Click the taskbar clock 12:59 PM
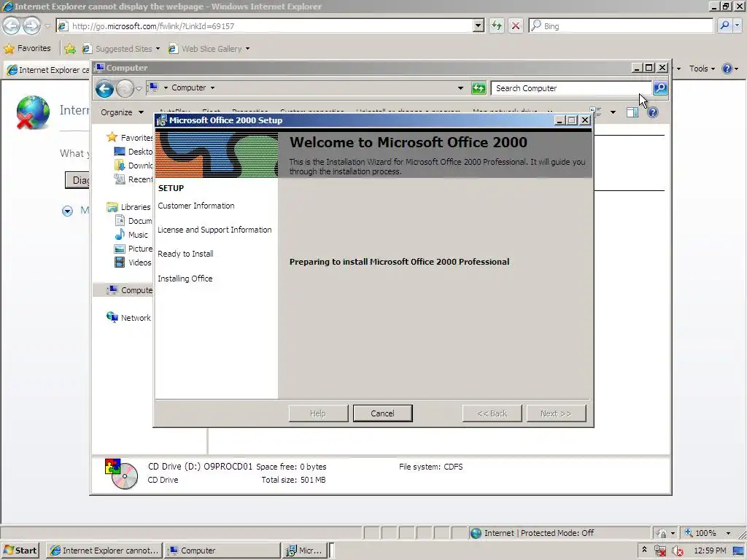This screenshot has width=747, height=560. pyautogui.click(x=710, y=551)
